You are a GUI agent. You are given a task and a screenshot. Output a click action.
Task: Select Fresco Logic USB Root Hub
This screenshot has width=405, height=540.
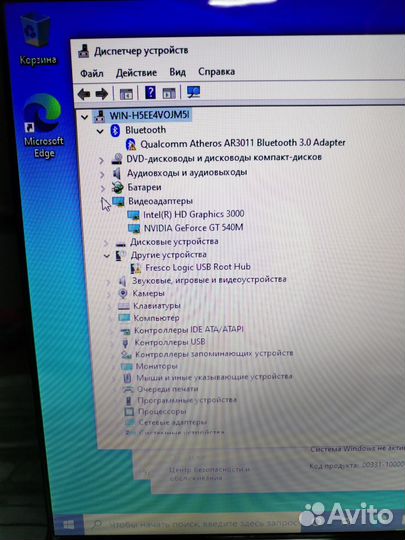(198, 267)
